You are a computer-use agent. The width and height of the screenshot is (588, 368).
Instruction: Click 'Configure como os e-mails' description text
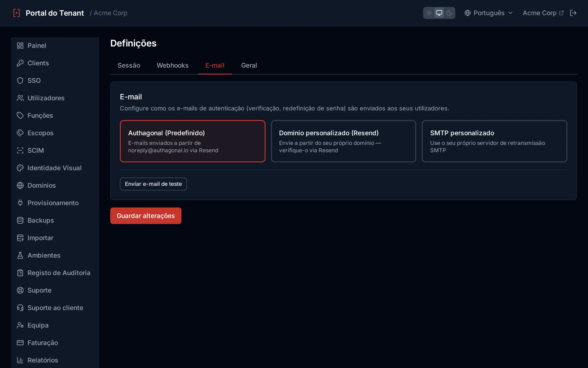click(x=284, y=108)
